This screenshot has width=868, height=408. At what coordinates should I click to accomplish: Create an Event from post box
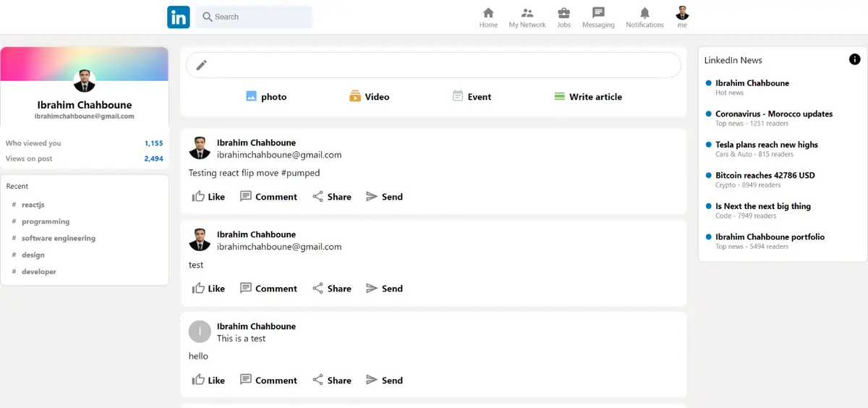472,96
